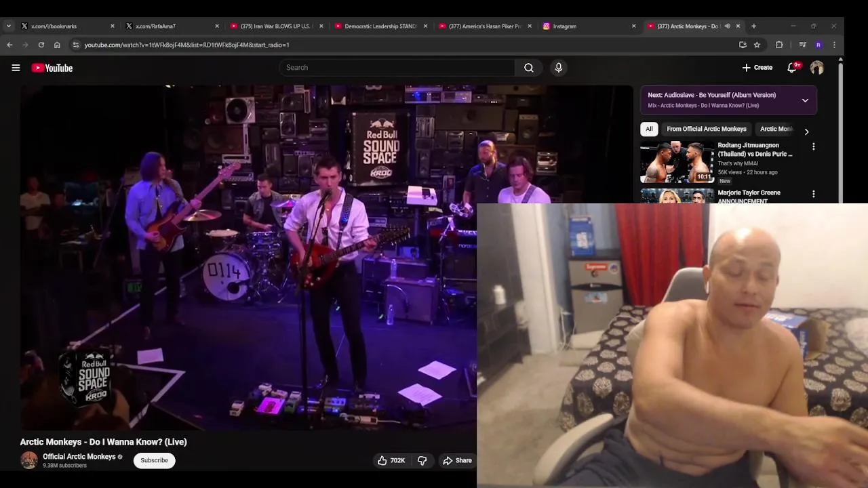868x488 pixels.
Task: Share the Arctic Monkeys video
Action: (457, 460)
